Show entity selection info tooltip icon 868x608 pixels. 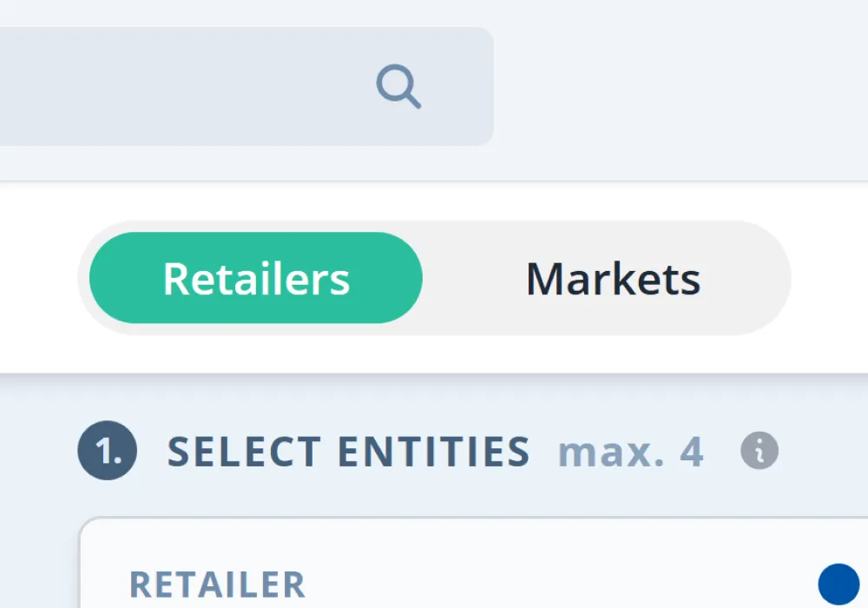pyautogui.click(x=759, y=451)
